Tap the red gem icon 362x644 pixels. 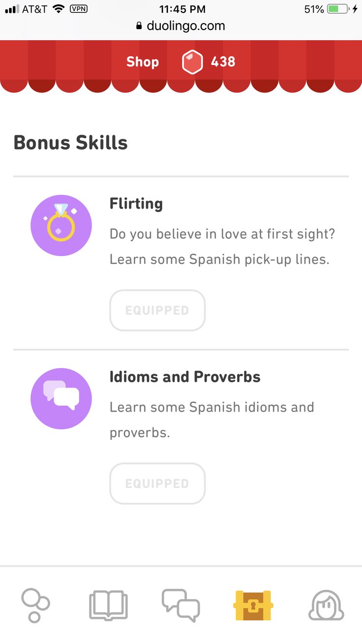tap(192, 63)
